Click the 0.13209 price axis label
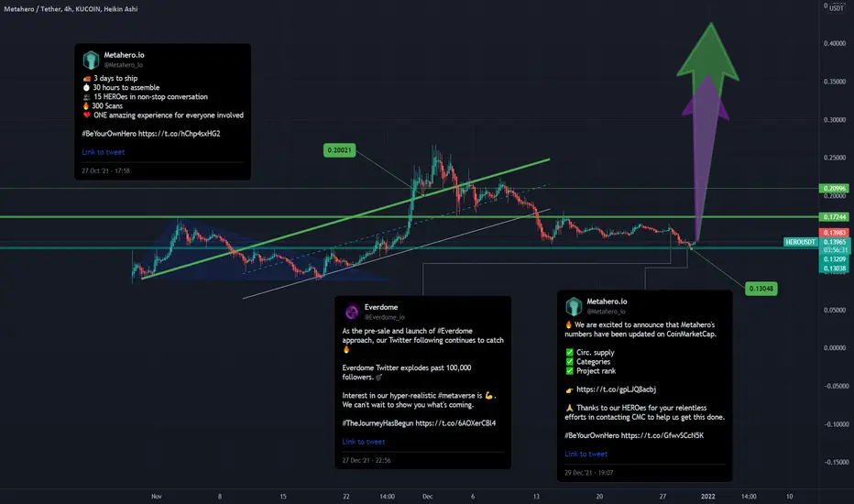This screenshot has height=504, width=854. click(834, 259)
